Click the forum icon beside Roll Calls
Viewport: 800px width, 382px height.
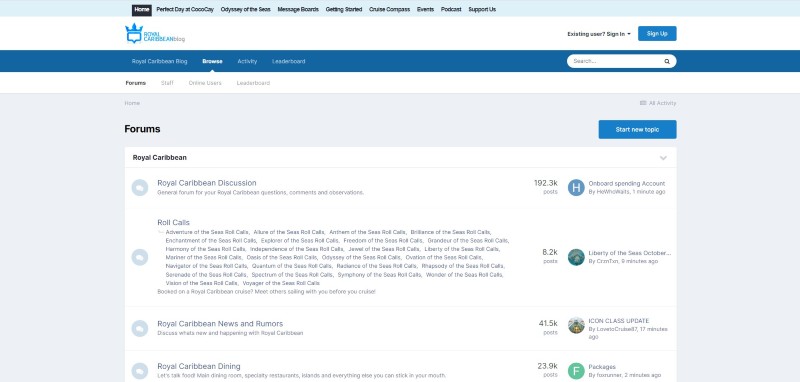click(x=140, y=257)
